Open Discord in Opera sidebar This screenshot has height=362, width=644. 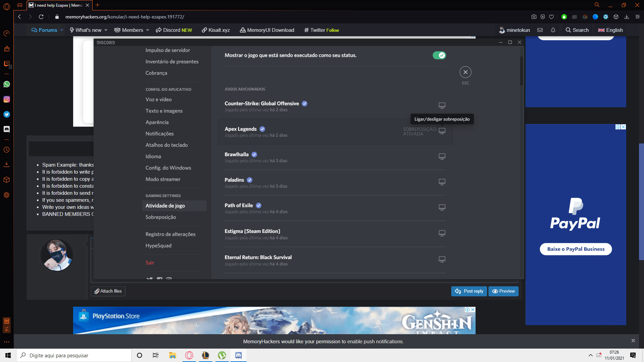coord(7,129)
